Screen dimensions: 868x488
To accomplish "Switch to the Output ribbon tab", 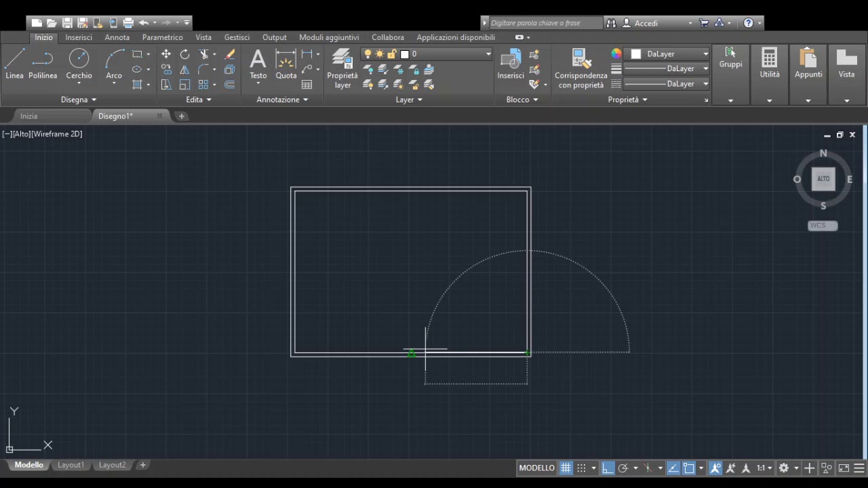I will point(275,37).
